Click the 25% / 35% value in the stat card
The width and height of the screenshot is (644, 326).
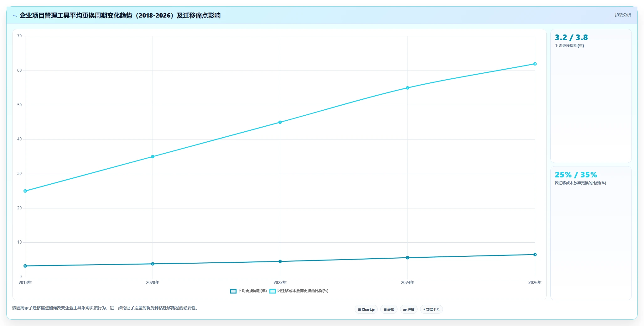click(576, 175)
